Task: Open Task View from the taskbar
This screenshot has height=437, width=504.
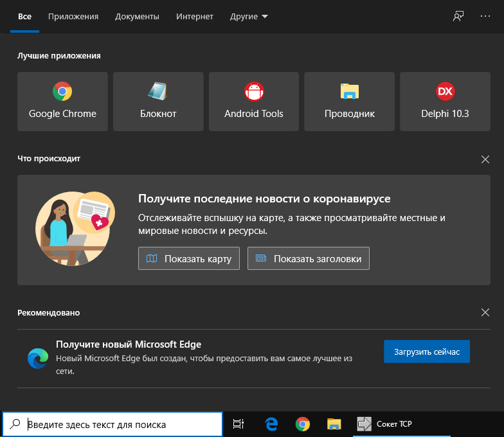Action: [238, 424]
